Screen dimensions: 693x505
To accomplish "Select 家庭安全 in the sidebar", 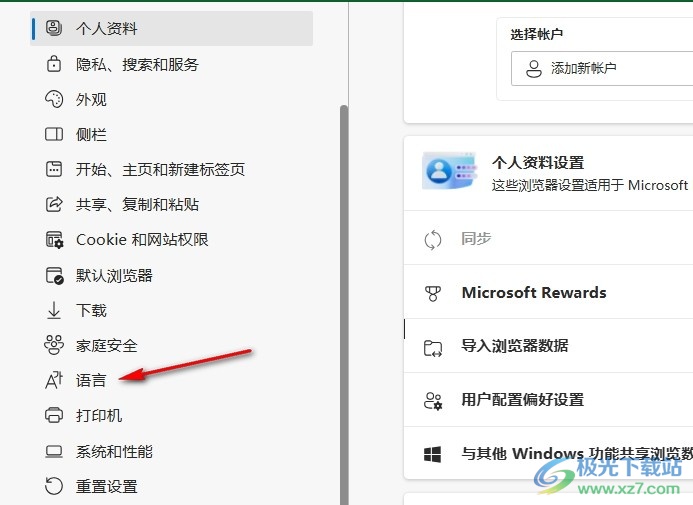I will click(x=171, y=346).
